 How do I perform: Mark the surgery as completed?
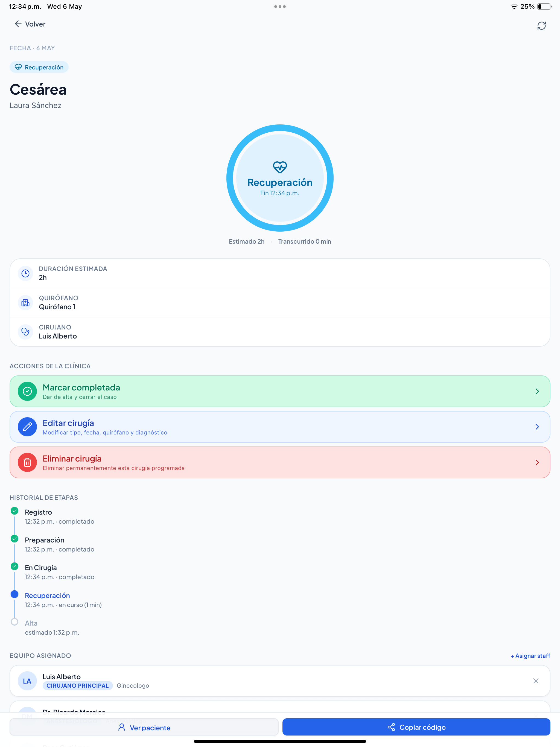(280, 391)
